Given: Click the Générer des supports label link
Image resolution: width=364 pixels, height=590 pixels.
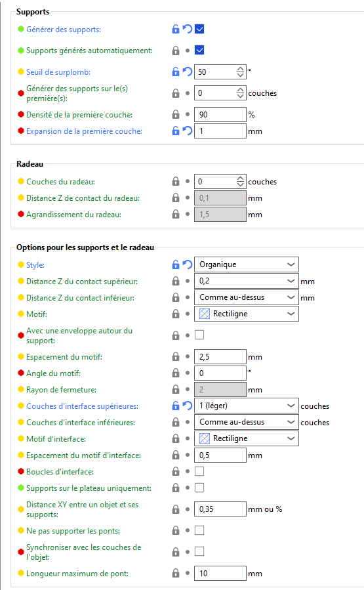Looking at the screenshot, I should click(64, 30).
